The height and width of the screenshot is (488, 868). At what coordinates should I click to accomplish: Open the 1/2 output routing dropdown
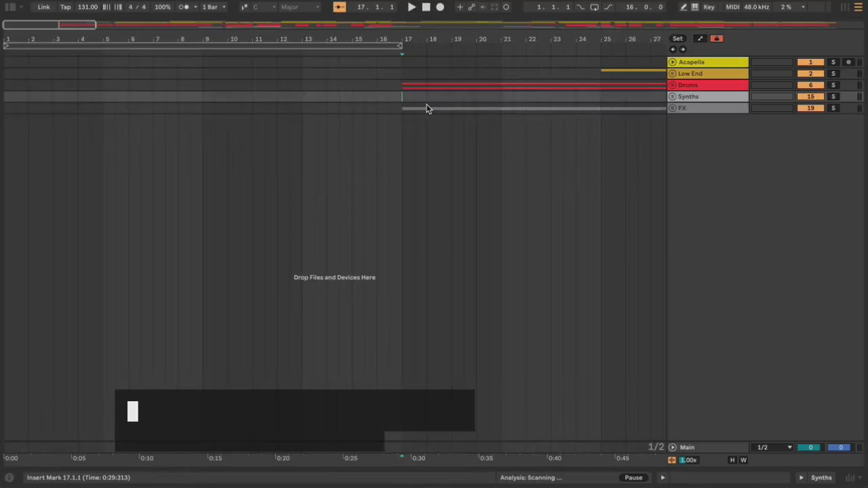pyautogui.click(x=774, y=447)
